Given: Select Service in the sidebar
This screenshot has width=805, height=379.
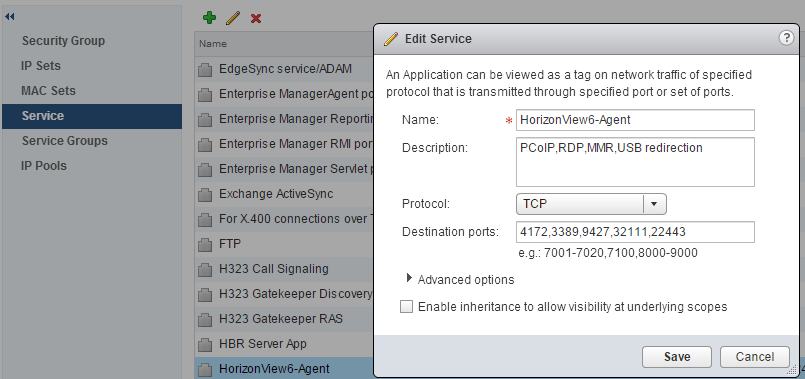Looking at the screenshot, I should (92, 116).
